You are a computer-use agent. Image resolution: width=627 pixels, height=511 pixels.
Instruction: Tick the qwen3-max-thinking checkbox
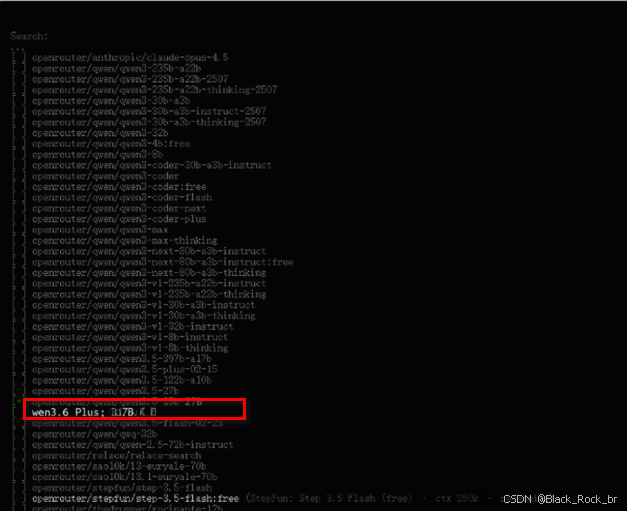pyautogui.click(x=19, y=241)
